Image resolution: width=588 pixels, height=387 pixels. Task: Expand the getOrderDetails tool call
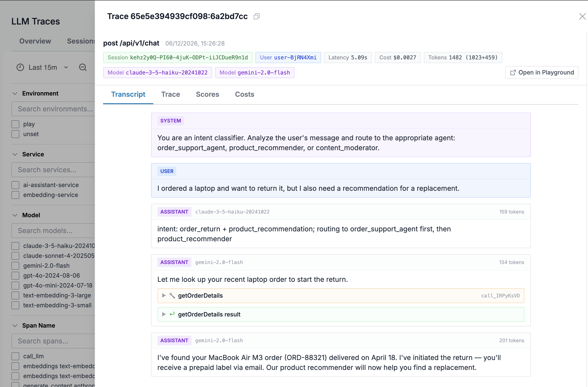point(164,295)
